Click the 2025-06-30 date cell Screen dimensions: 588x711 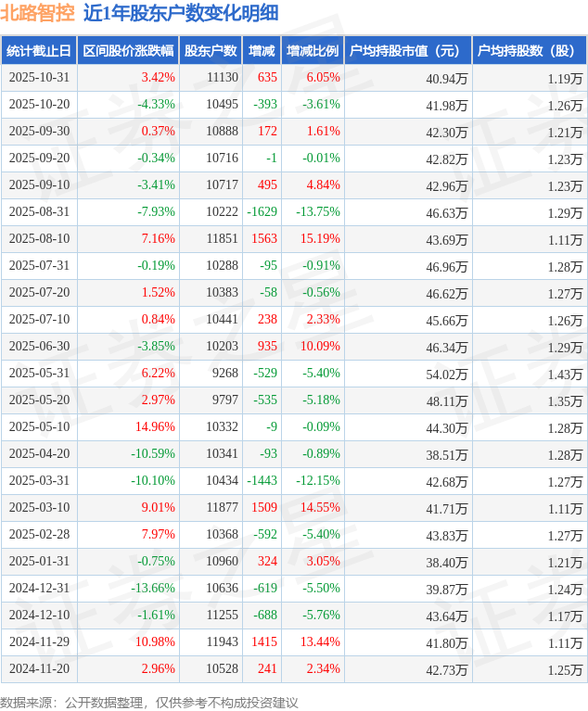click(39, 347)
